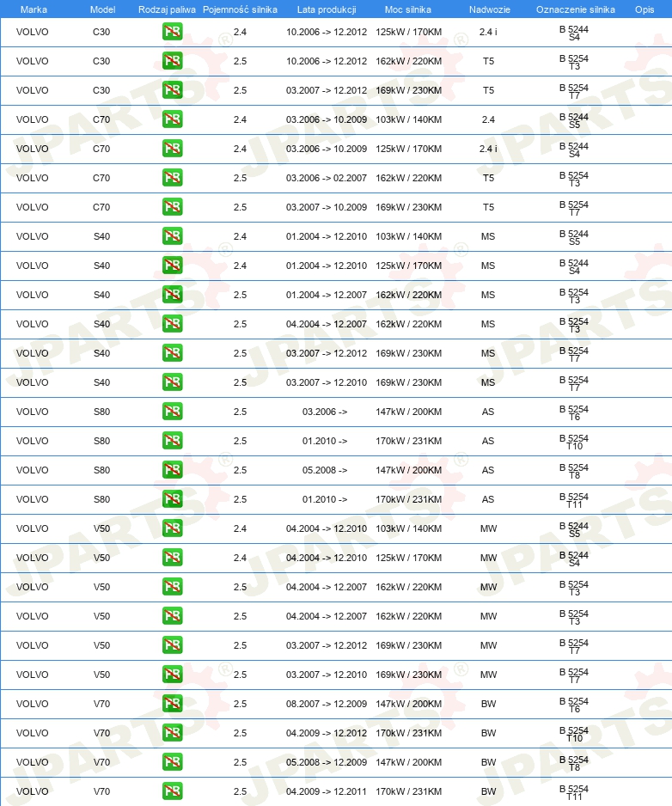Click engine code B 5244 S5 in V50 row

574,530
